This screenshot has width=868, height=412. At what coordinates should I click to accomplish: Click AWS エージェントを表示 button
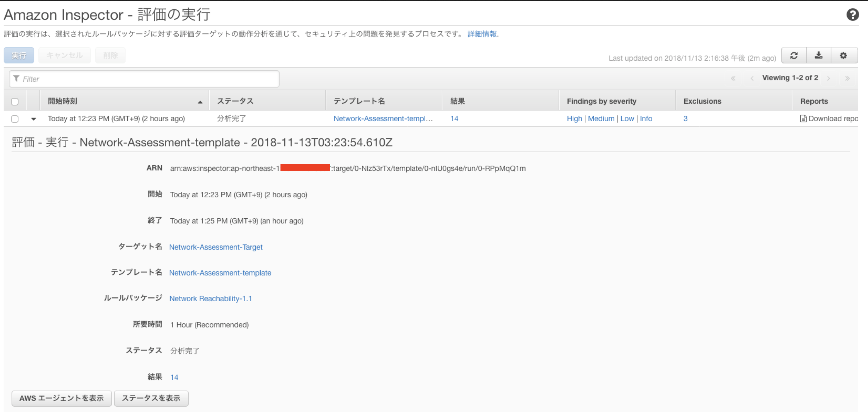click(x=62, y=398)
